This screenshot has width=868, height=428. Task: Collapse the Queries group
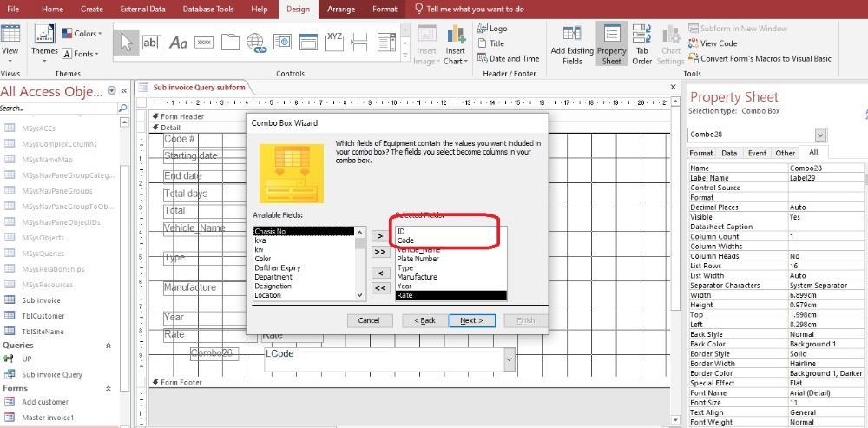click(x=108, y=345)
